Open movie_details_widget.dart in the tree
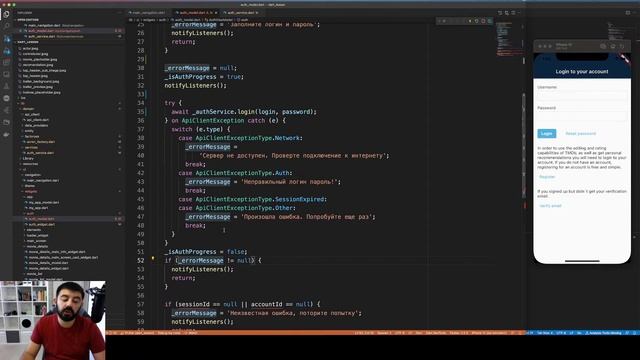The width and height of the screenshot is (640, 360). pos(48,269)
